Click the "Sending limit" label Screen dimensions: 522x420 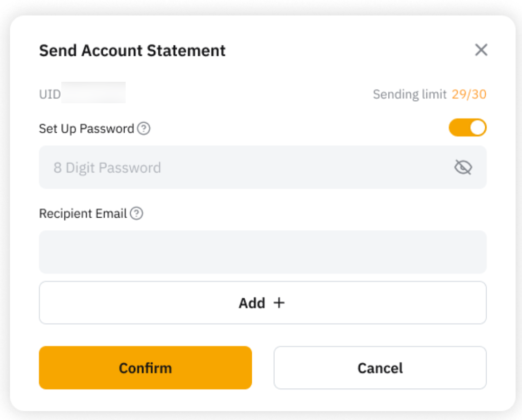(x=410, y=95)
